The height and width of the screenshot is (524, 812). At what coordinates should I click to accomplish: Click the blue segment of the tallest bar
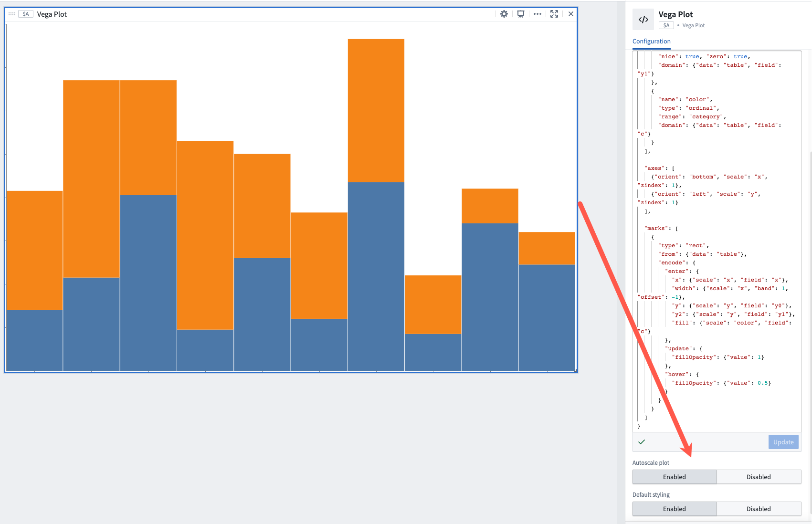376,276
